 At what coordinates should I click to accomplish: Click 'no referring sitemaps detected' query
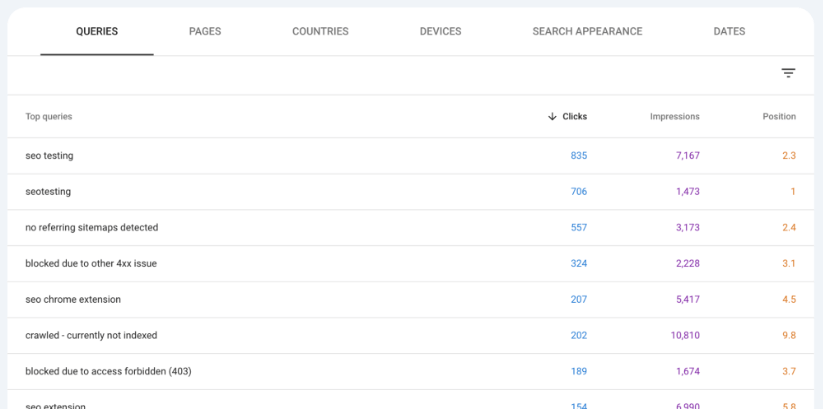pyautogui.click(x=91, y=228)
